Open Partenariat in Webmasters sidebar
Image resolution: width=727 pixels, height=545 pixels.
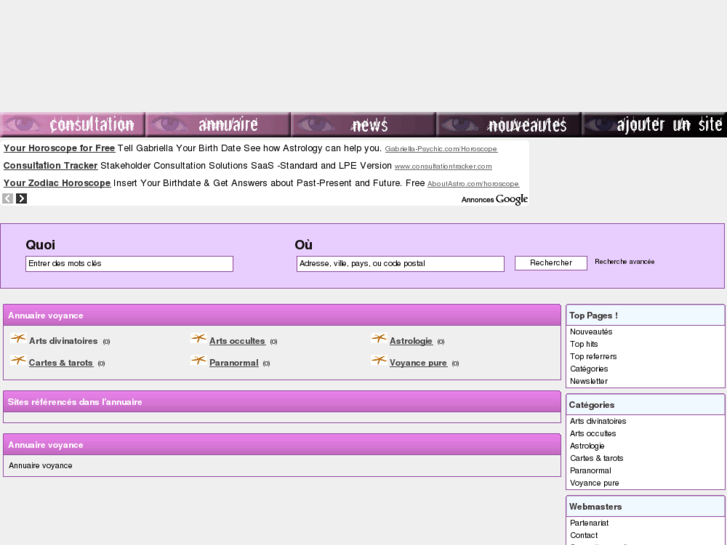[x=589, y=523]
